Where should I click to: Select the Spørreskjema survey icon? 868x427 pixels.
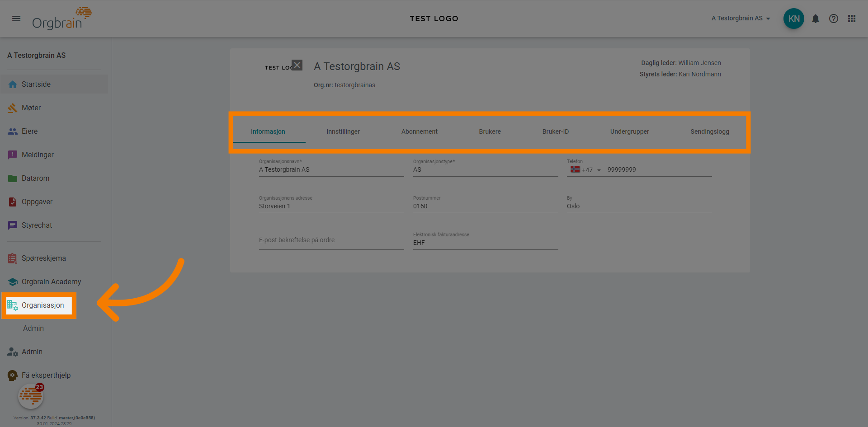pyautogui.click(x=13, y=258)
